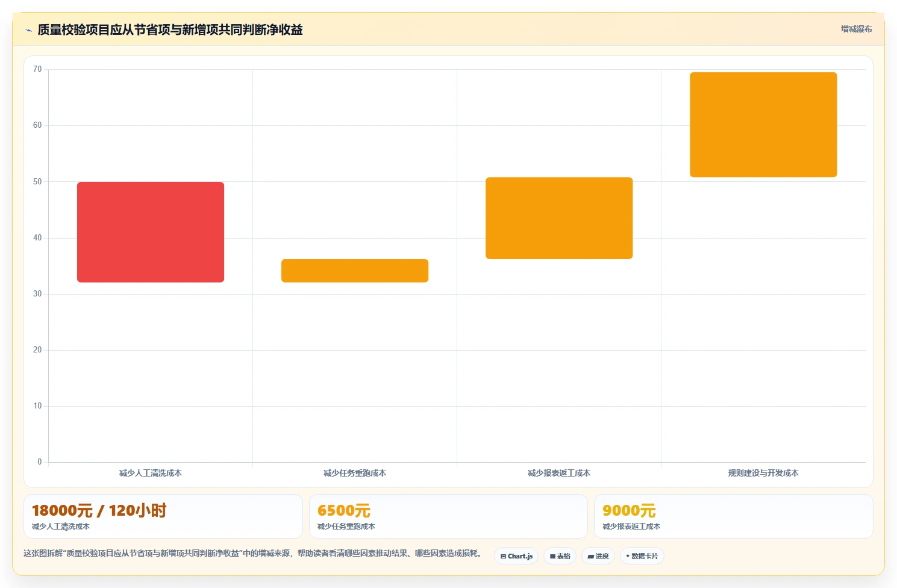Click the 表格 chip
897x588 pixels.
tap(560, 556)
